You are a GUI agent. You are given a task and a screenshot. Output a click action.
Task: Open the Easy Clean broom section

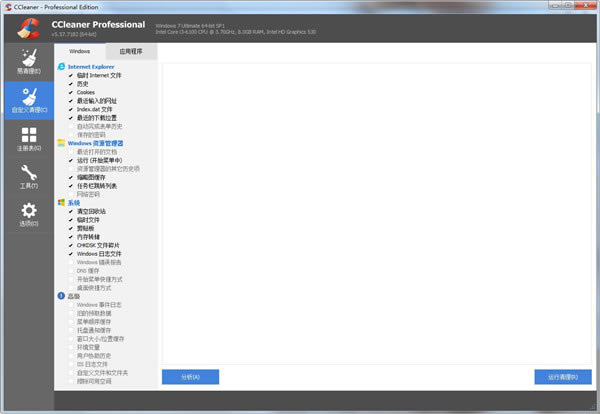click(x=29, y=62)
